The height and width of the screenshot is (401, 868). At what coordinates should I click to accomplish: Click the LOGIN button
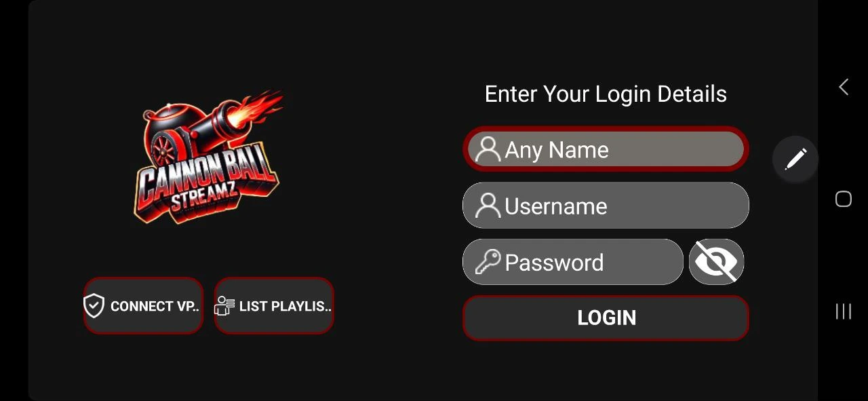click(x=606, y=318)
